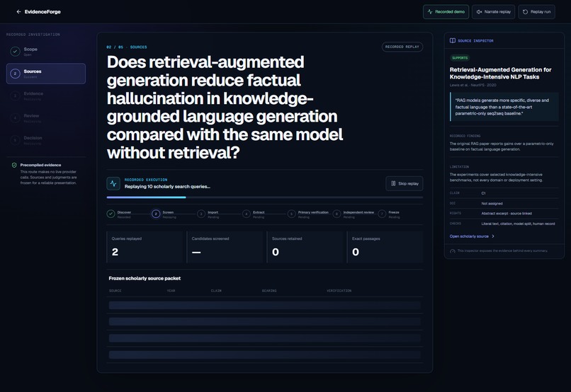571x392 pixels.
Task: Click the 'Lewis et al. · NeurIPS · 2020' citation
Action: point(473,85)
